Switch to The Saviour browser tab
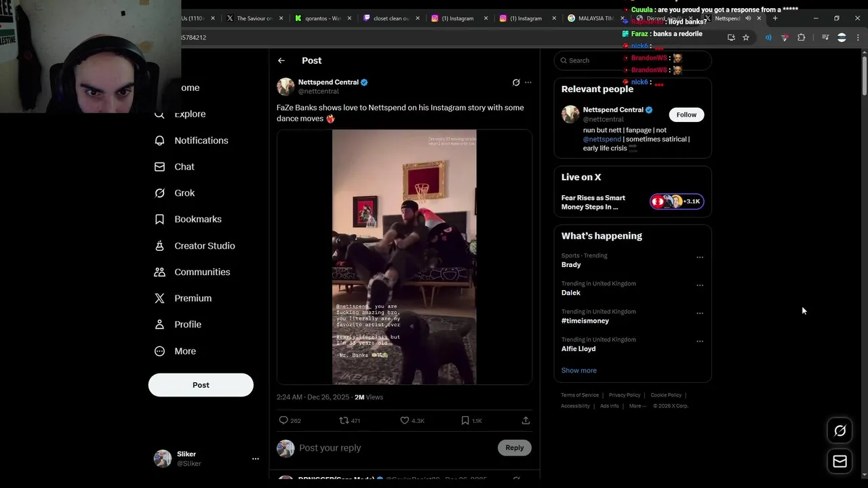Viewport: 868px width, 488px height. [x=254, y=18]
